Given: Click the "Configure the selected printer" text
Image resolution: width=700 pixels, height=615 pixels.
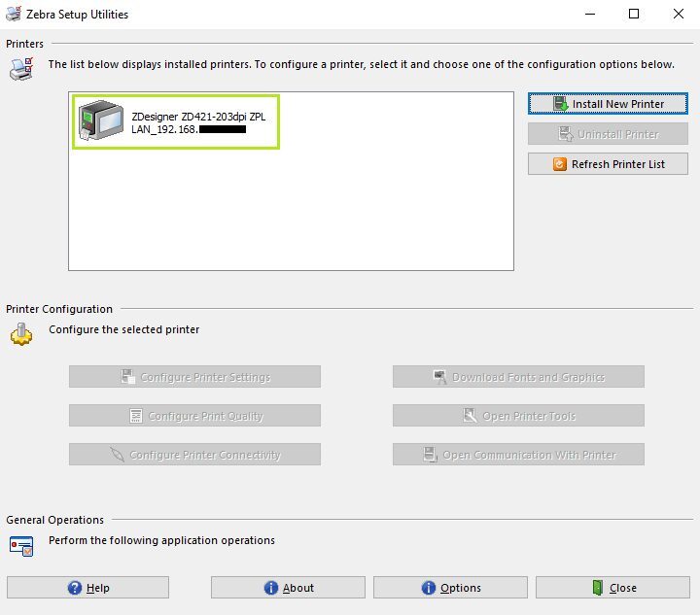Looking at the screenshot, I should click(x=124, y=329).
